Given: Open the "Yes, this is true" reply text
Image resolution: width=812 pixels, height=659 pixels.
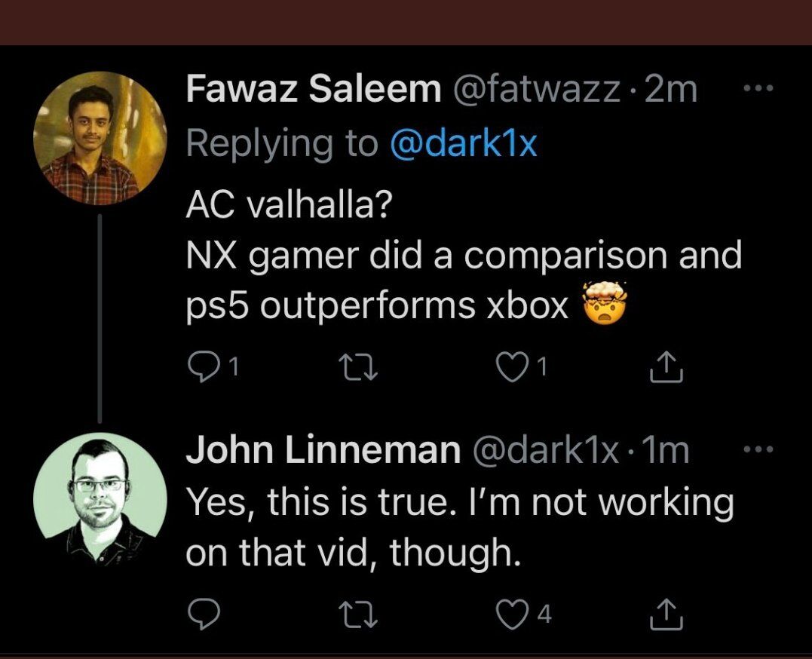Looking at the screenshot, I should click(458, 528).
